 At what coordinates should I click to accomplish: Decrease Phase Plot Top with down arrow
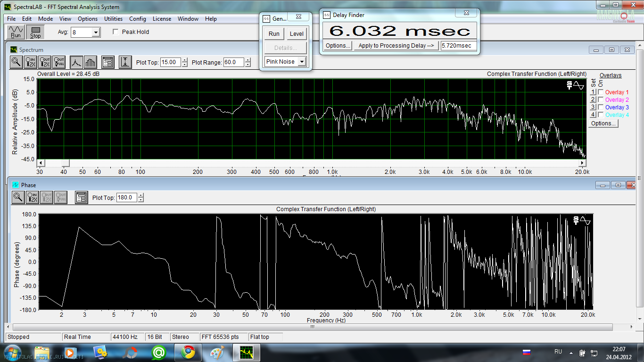[x=141, y=200]
